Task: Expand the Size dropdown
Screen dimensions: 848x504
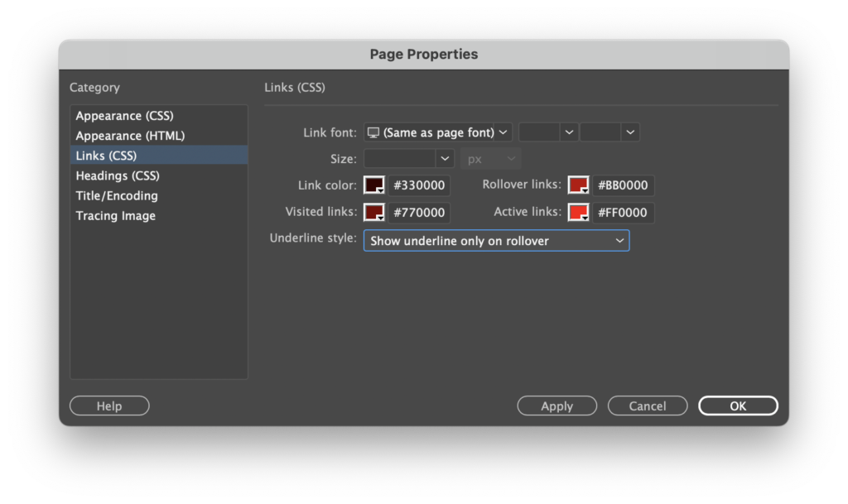Action: (409, 159)
